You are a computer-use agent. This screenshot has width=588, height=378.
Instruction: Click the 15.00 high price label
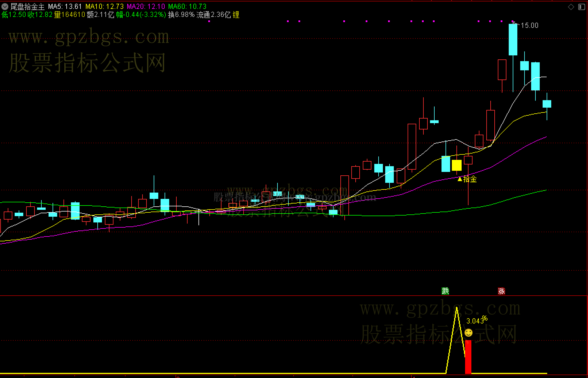point(529,25)
